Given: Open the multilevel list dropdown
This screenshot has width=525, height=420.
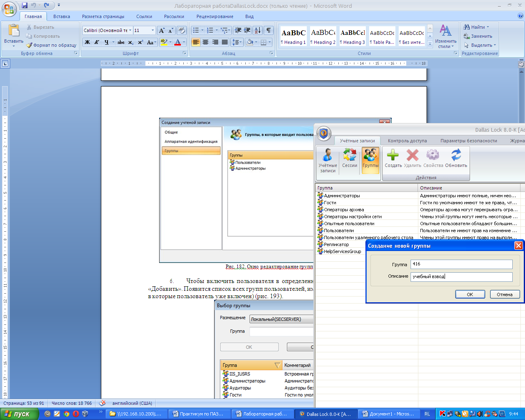Looking at the screenshot, I should pos(226,30).
